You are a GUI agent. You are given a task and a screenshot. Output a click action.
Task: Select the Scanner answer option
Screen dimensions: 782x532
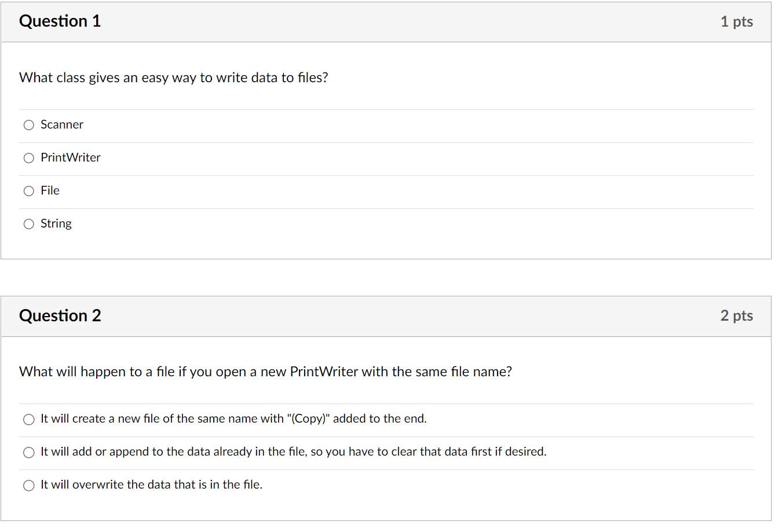[x=29, y=124]
